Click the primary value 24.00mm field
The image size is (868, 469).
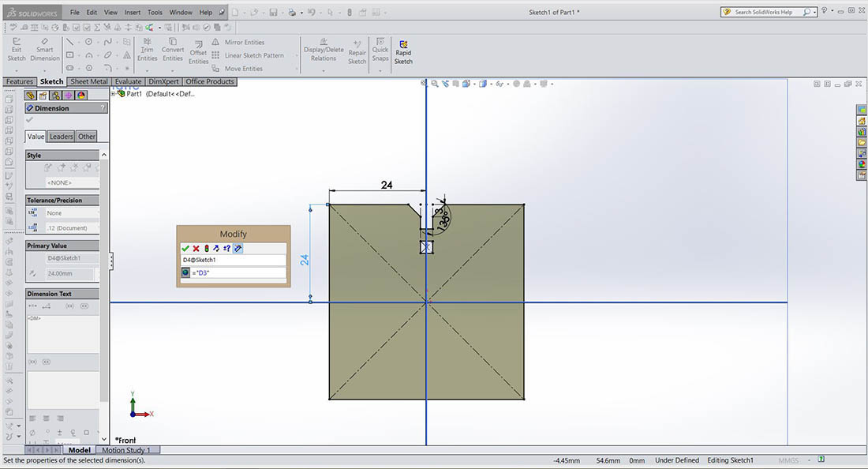pyautogui.click(x=69, y=273)
